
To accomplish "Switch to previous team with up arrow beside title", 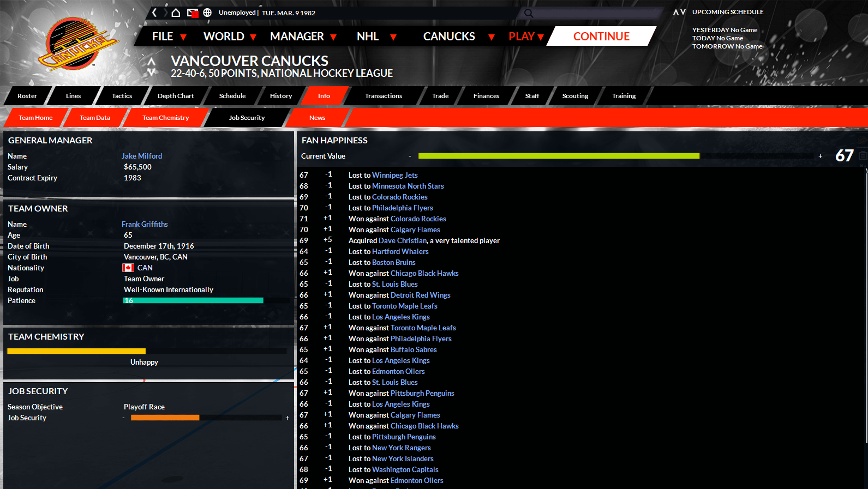I will click(152, 62).
